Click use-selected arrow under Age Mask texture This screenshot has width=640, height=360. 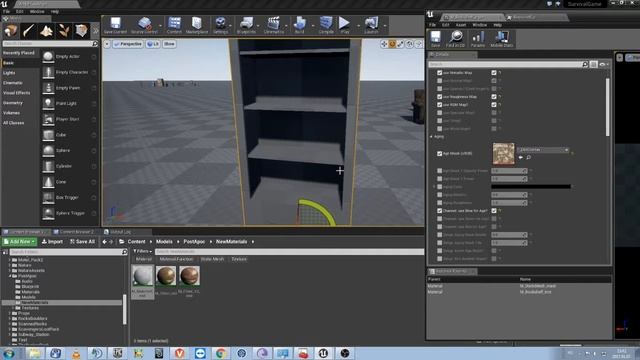(520, 157)
